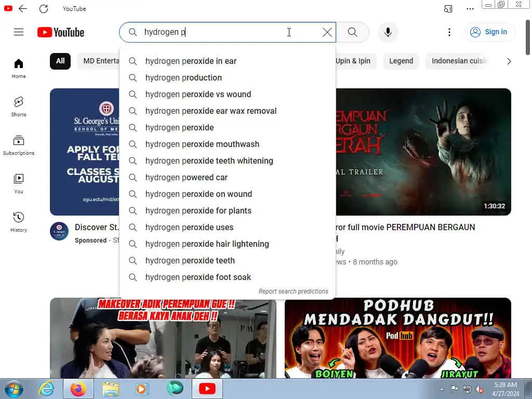Viewport: 532px width, 399px height.
Task: Open the St. George's University ad thumbnail
Action: click(85, 152)
